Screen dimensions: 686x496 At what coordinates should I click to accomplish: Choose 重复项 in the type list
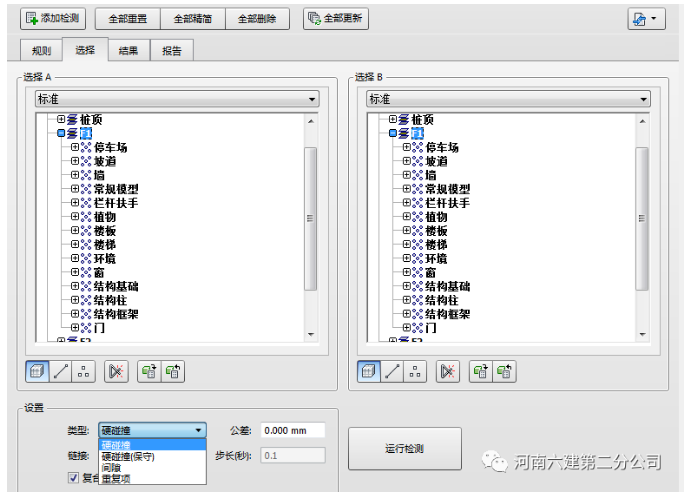[x=152, y=479]
